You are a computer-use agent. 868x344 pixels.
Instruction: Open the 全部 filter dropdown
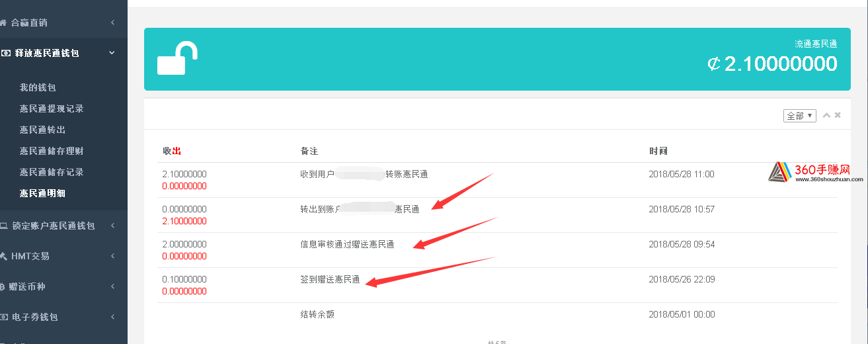click(x=800, y=116)
